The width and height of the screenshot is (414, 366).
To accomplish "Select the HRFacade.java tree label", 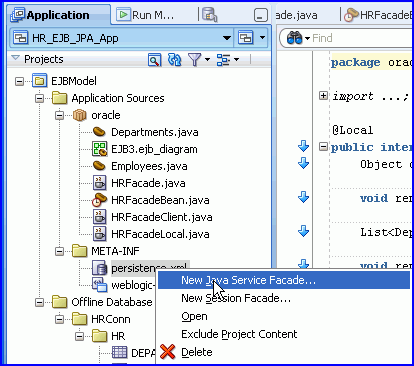I will (x=148, y=183).
